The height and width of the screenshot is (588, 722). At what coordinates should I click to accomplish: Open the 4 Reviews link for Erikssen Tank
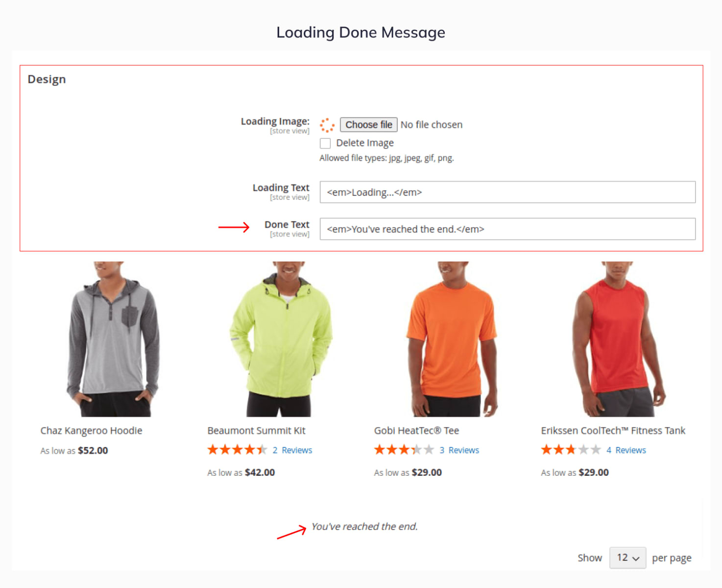pyautogui.click(x=626, y=450)
